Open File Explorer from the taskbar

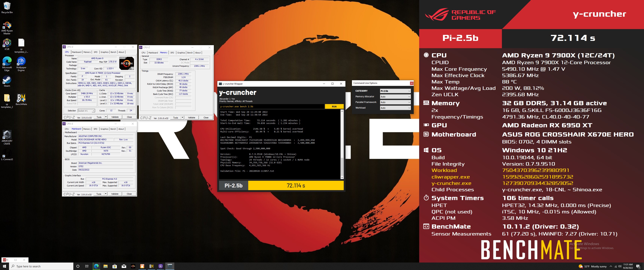(x=106, y=266)
